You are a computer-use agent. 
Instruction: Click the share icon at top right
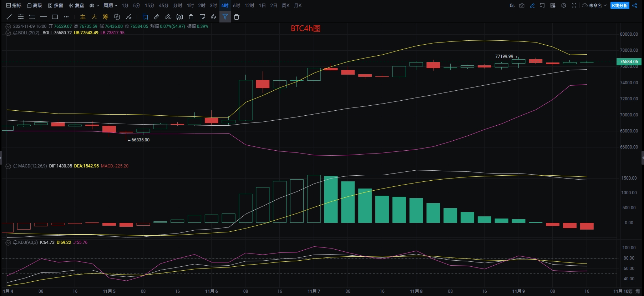tap(635, 5)
